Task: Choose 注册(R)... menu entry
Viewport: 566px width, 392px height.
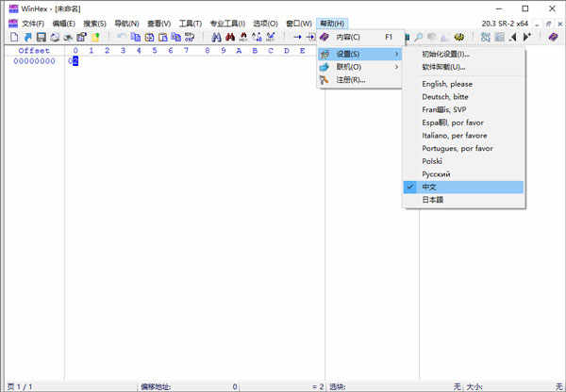Action: point(359,80)
